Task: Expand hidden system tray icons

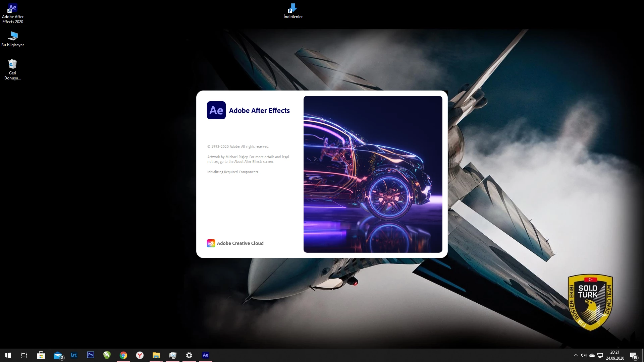Action: [x=576, y=355]
